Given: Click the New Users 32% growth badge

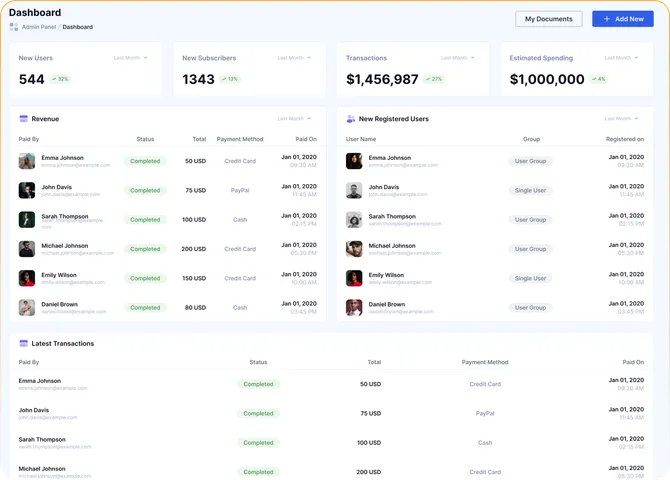Looking at the screenshot, I should click(x=60, y=79).
